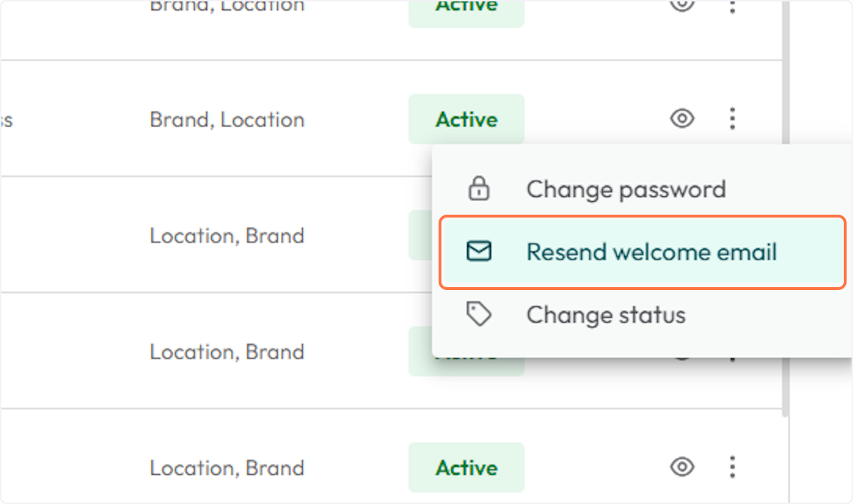Click the Brand, Location cell in the second row
This screenshot has width=853, height=504.
click(227, 119)
